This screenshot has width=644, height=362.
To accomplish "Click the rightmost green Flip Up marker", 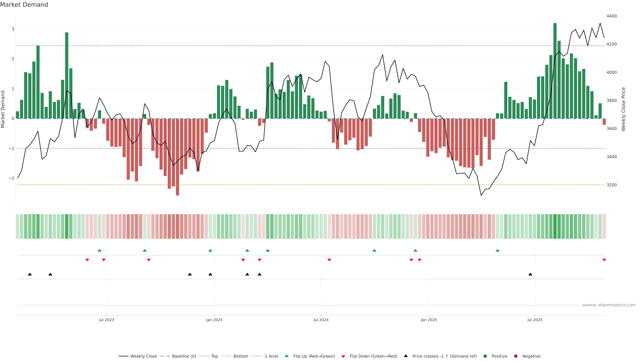I will (x=497, y=250).
